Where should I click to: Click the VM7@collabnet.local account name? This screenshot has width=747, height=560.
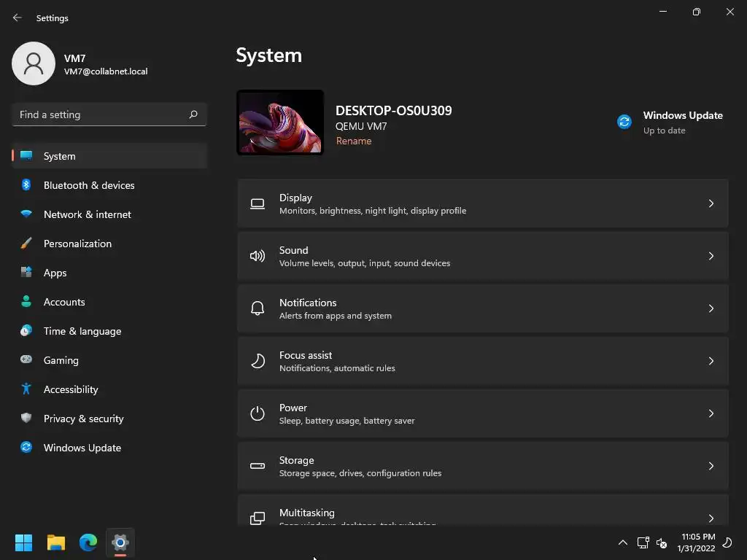coord(106,71)
